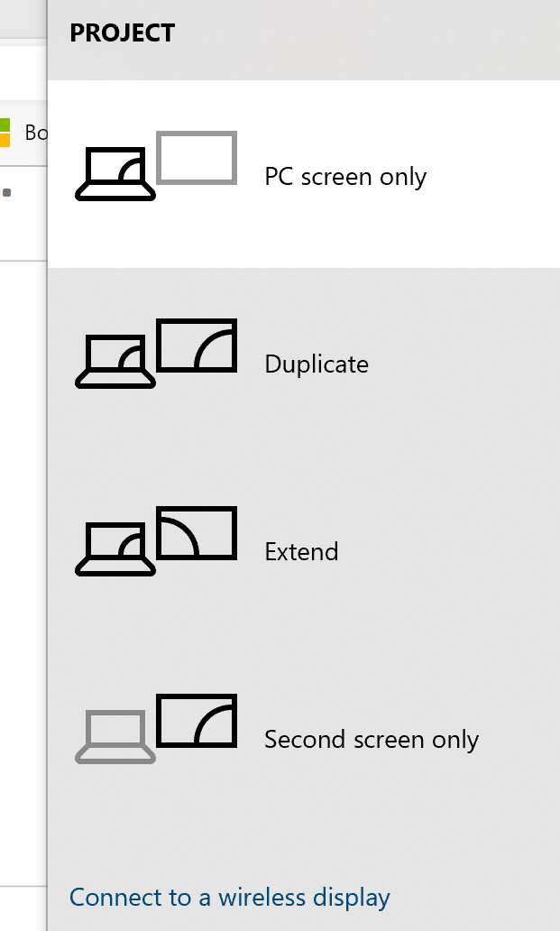The height and width of the screenshot is (931, 560).
Task: Click the Second screen only text label
Action: 371,739
